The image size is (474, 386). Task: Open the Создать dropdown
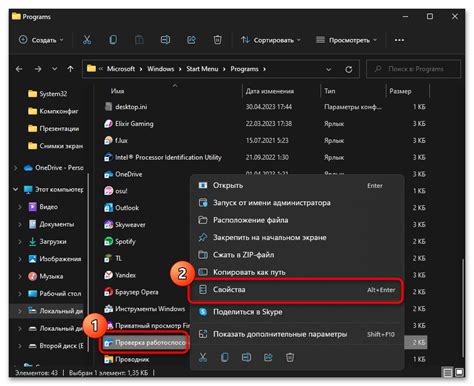(41, 40)
